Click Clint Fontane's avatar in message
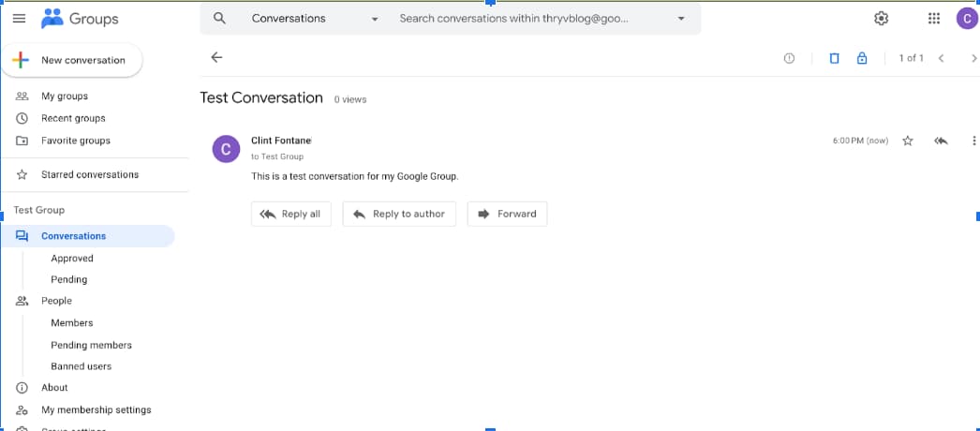980x431 pixels. 226,149
